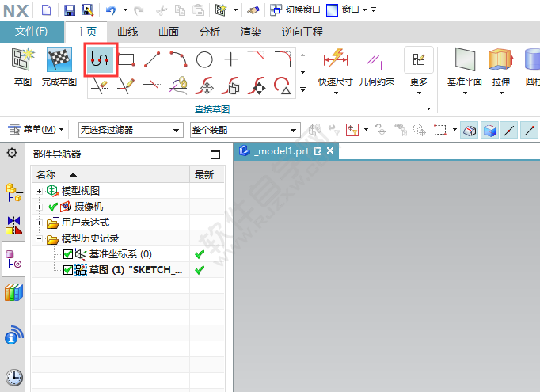The width and height of the screenshot is (540, 392).
Task: Expand the 更多 dropdown arrow
Action: click(419, 93)
